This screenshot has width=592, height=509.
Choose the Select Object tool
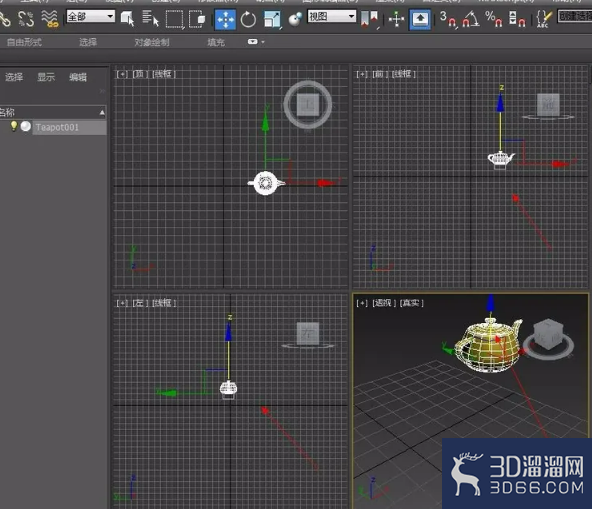pos(127,19)
